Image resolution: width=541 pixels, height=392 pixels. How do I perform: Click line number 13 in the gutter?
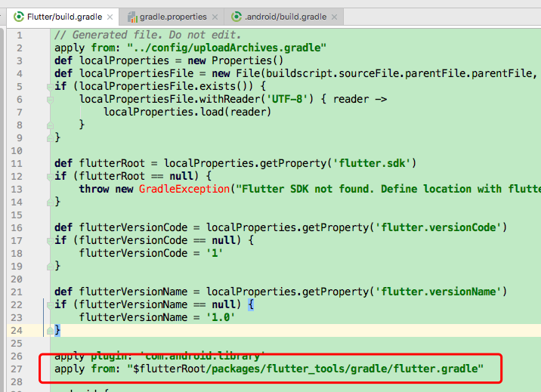click(16, 190)
